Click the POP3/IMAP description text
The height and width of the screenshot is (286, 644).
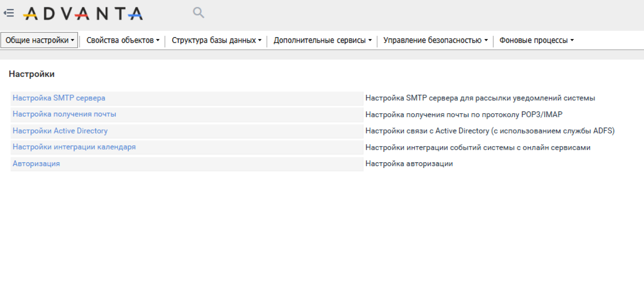pos(464,114)
